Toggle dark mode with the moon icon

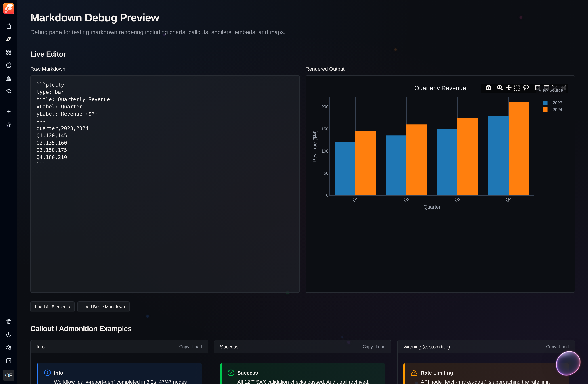pyautogui.click(x=9, y=335)
